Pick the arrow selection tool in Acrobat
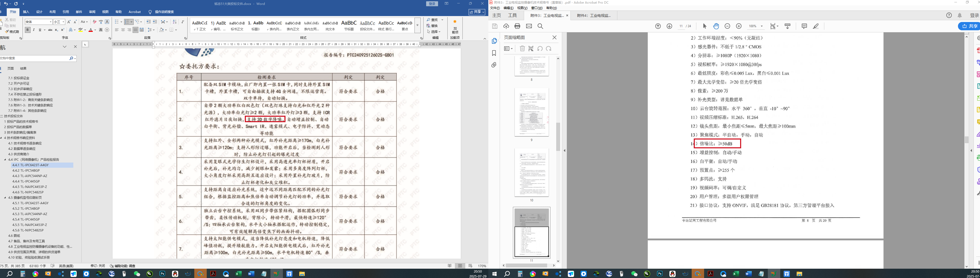This screenshot has width=980, height=278. pos(705,26)
